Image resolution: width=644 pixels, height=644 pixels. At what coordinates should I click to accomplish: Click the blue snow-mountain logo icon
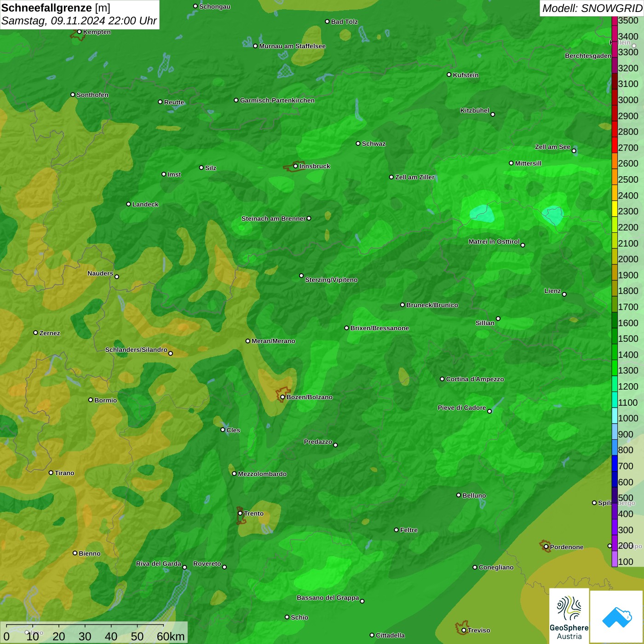tap(617, 617)
